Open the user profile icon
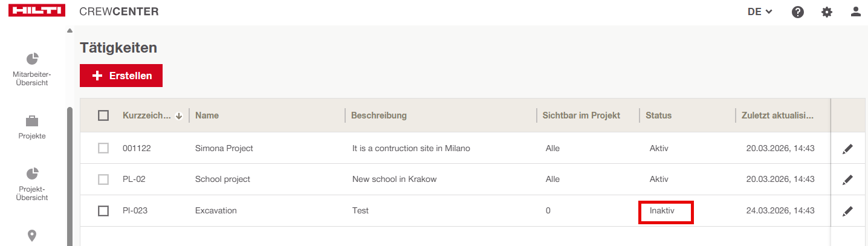This screenshot has width=868, height=246. pos(855,11)
